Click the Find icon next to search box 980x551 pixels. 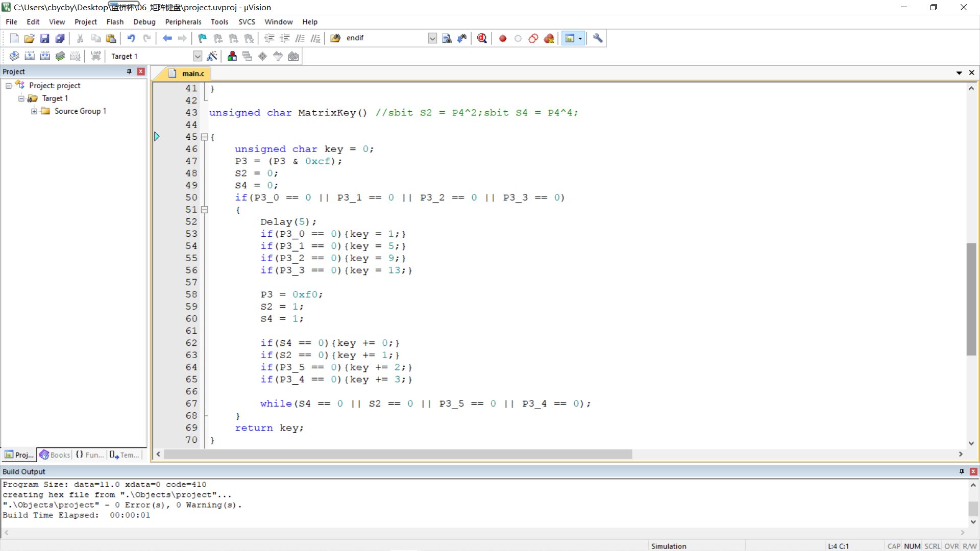[x=447, y=38]
